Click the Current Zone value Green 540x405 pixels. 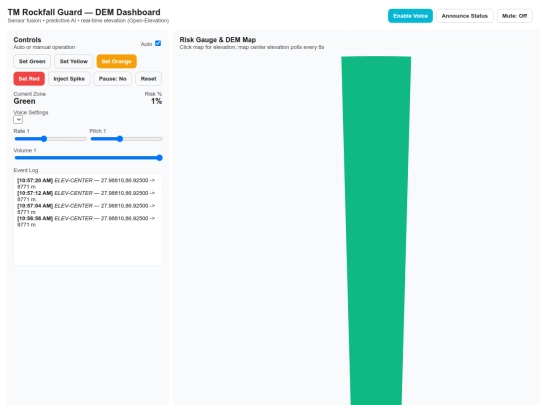[x=24, y=101]
